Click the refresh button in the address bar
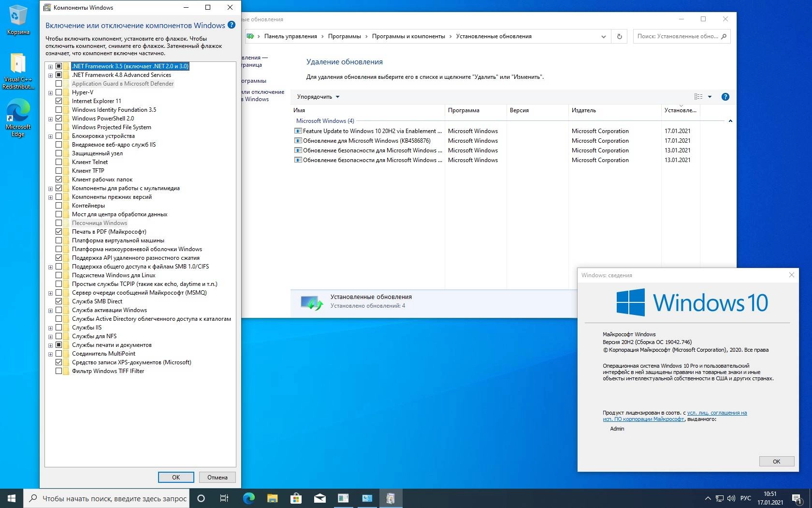Image resolution: width=812 pixels, height=508 pixels. 619,36
